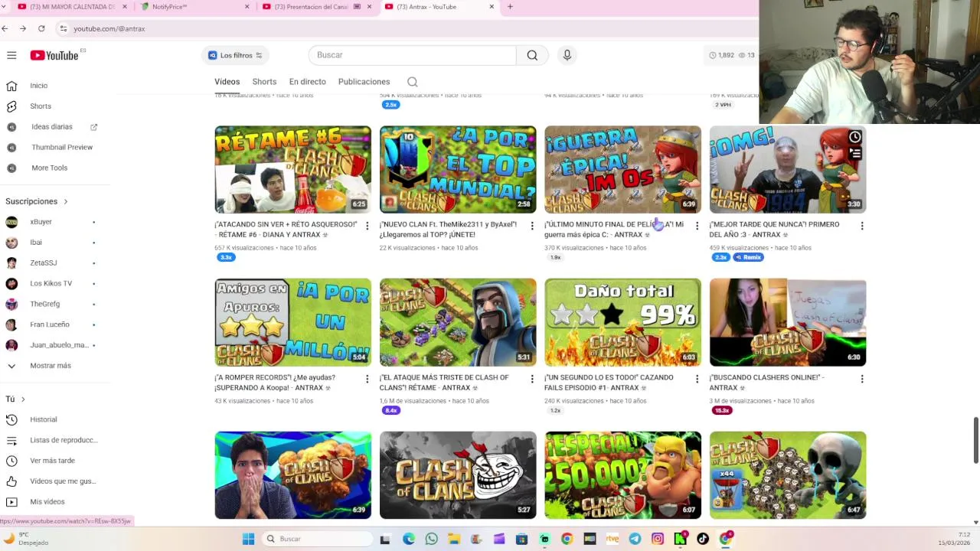Open options menu for ÚLTIMO MINUTO FINAL video
Screen dimensions: 980x551
pyautogui.click(x=697, y=226)
